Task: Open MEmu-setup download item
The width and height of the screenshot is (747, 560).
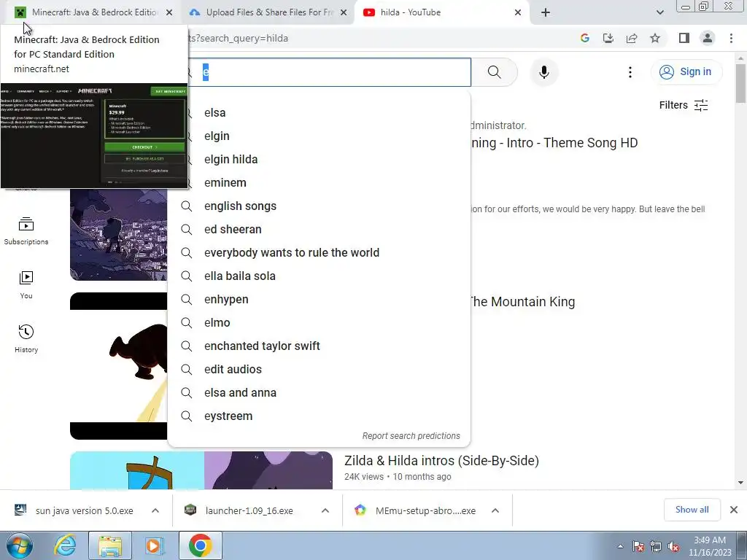Action: pyautogui.click(x=414, y=510)
